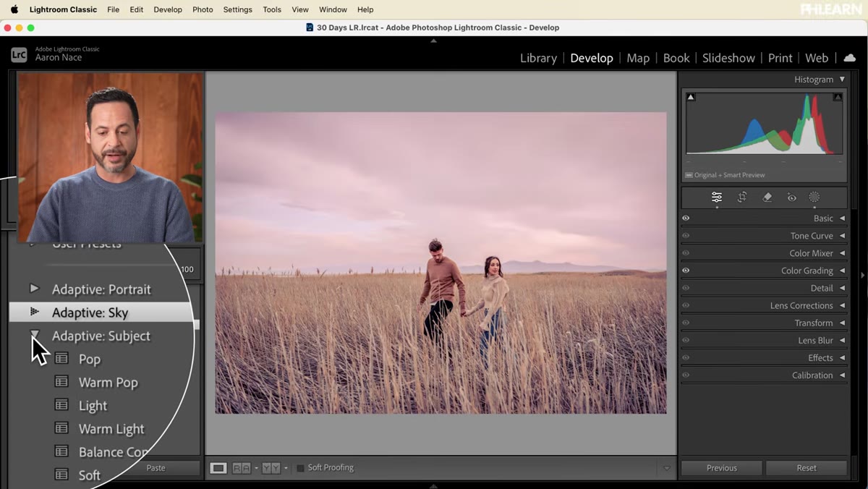Expand Adaptive: Sky preset group
The width and height of the screenshot is (868, 489).
click(34, 312)
